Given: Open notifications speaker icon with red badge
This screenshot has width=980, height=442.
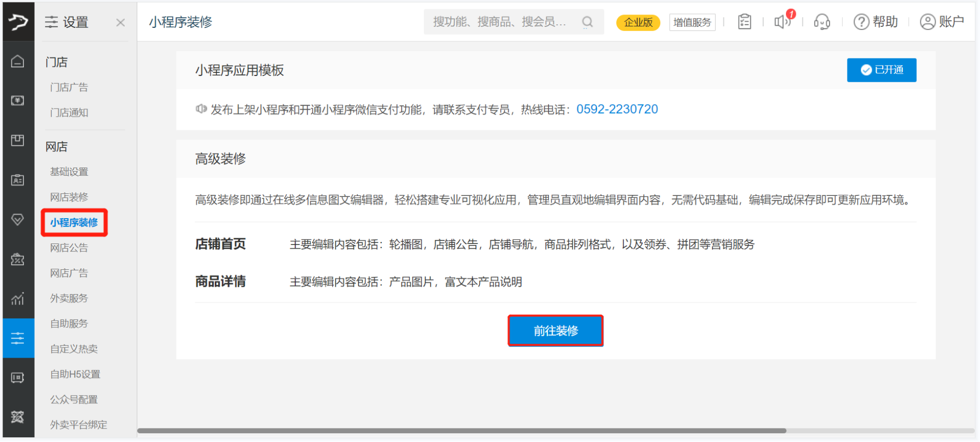Looking at the screenshot, I should point(782,22).
